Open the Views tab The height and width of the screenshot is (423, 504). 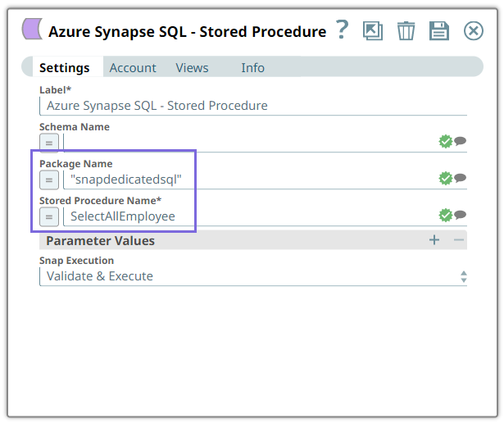[x=192, y=68]
